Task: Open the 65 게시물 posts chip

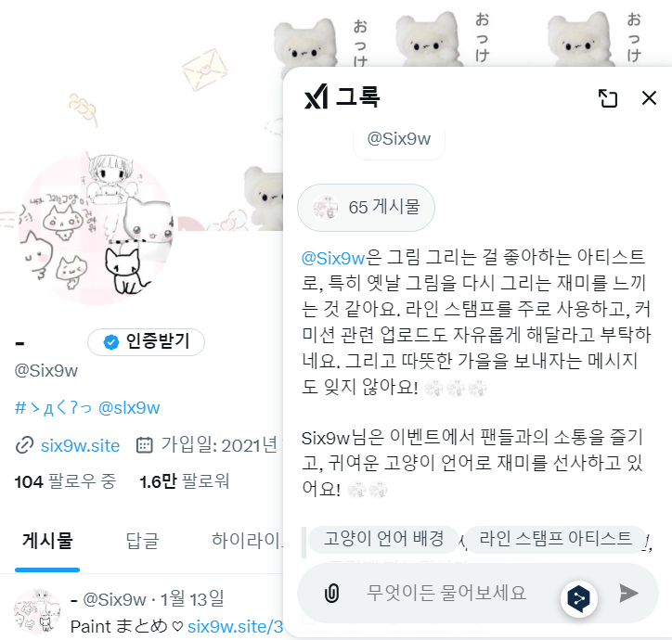Action: [x=366, y=208]
